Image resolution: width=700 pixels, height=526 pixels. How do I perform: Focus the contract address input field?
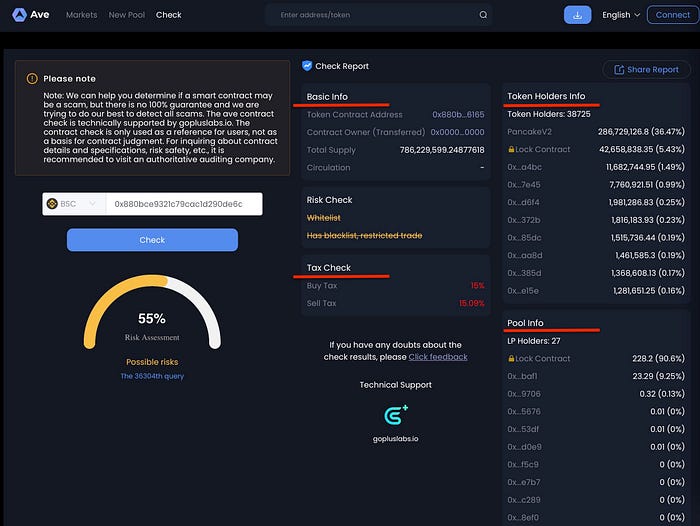[184, 204]
